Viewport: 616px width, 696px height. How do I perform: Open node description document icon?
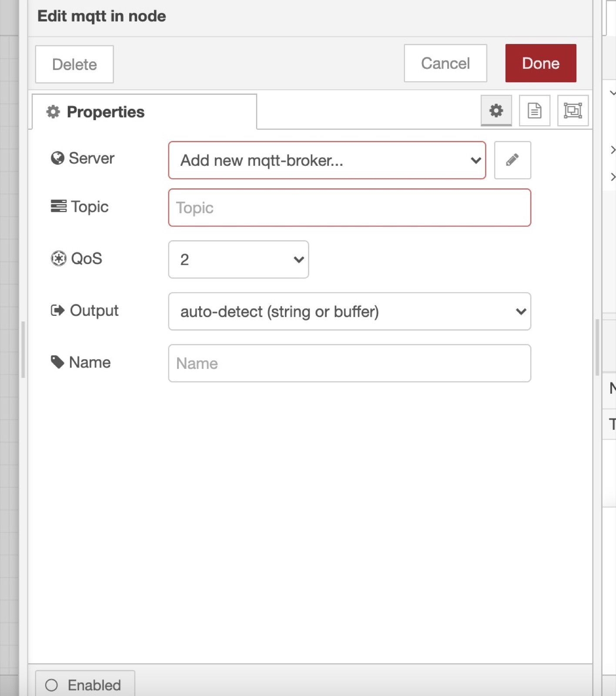(x=534, y=110)
